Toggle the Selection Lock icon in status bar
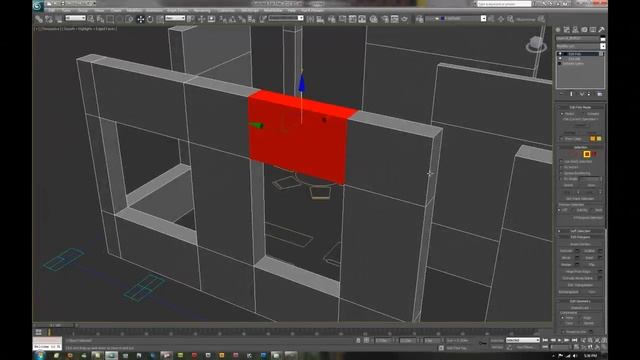The height and width of the screenshot is (360, 640). pos(358,340)
